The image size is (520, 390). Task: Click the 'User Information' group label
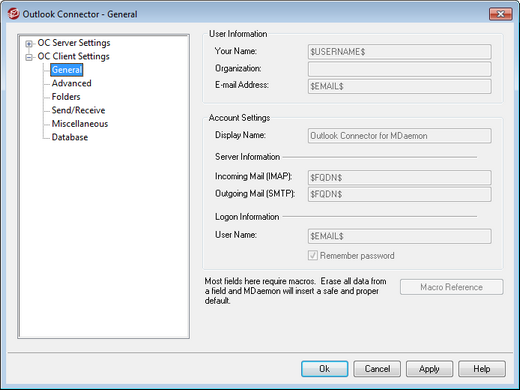[238, 34]
